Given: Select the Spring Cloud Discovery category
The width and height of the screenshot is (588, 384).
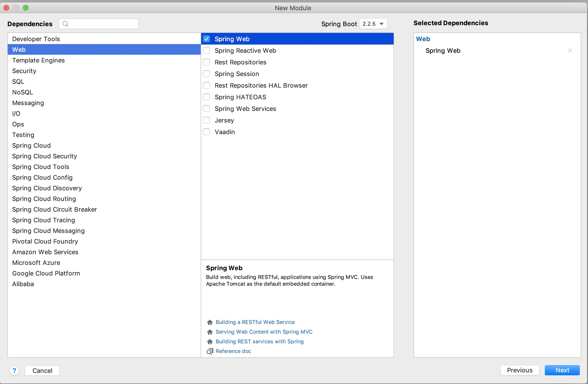Looking at the screenshot, I should [47, 188].
